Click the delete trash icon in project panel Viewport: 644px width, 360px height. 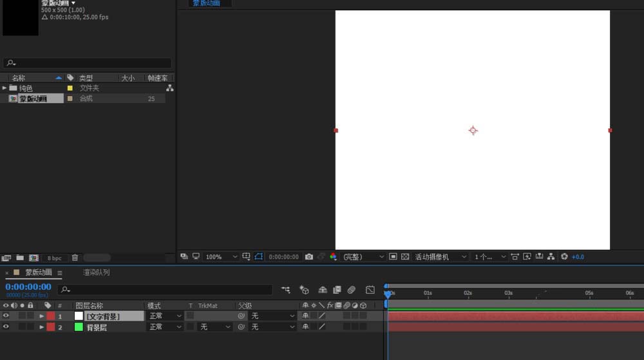coord(75,258)
